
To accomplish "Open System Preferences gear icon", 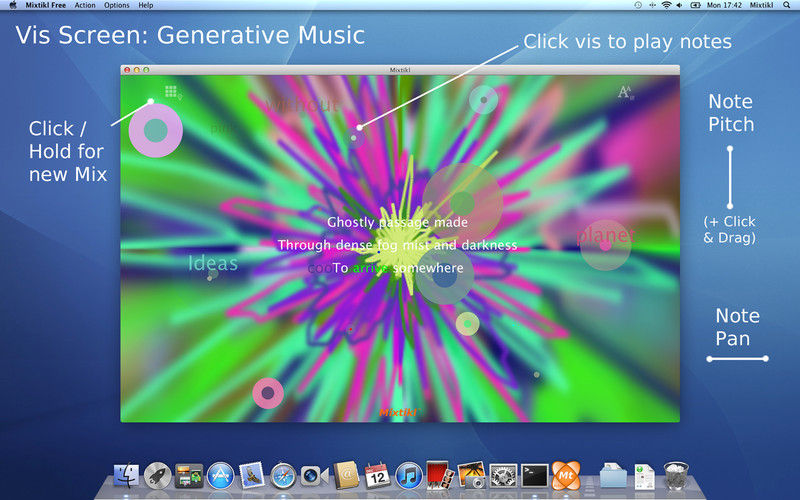I will tap(503, 476).
